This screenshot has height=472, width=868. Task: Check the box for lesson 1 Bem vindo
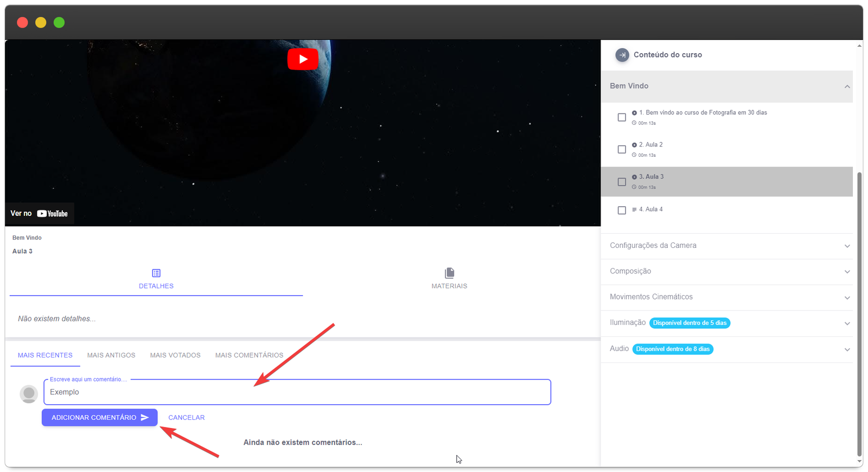coord(622,117)
